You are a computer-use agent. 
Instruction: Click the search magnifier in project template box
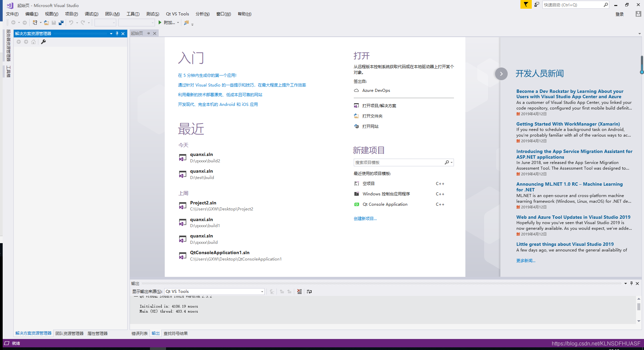(x=447, y=162)
